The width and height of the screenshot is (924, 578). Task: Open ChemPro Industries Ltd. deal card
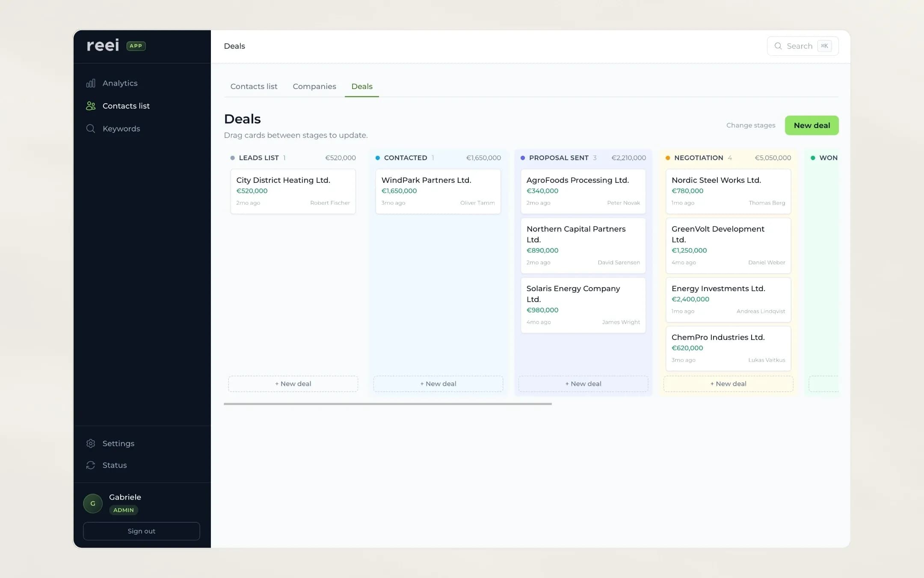pyautogui.click(x=728, y=349)
